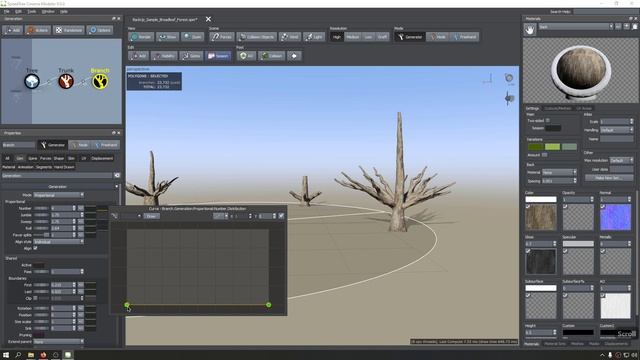Open the Atlas Handling dropdown

point(617,130)
